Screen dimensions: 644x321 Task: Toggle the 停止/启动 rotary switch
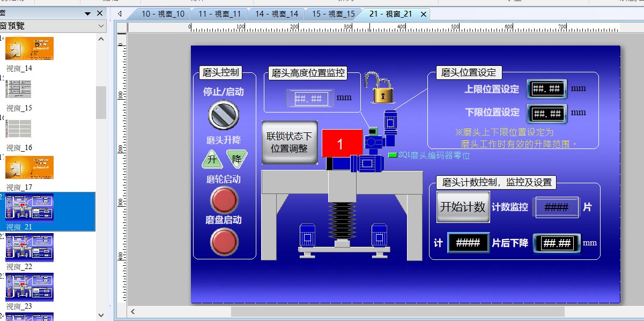pos(224,115)
